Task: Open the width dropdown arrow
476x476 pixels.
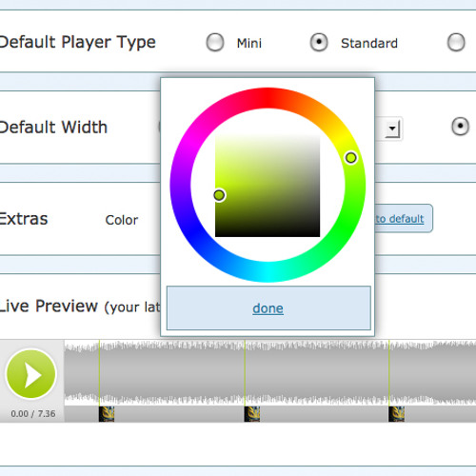Action: pyautogui.click(x=393, y=129)
